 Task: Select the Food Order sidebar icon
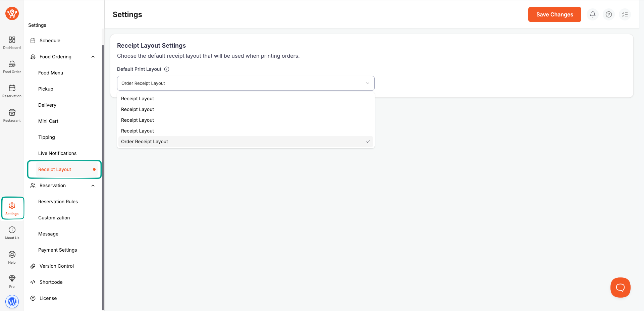click(12, 66)
